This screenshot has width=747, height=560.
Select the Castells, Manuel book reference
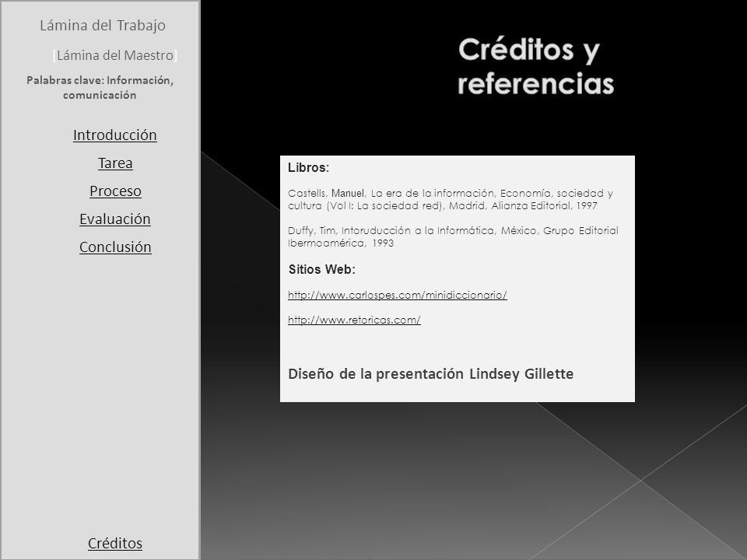pos(451,200)
